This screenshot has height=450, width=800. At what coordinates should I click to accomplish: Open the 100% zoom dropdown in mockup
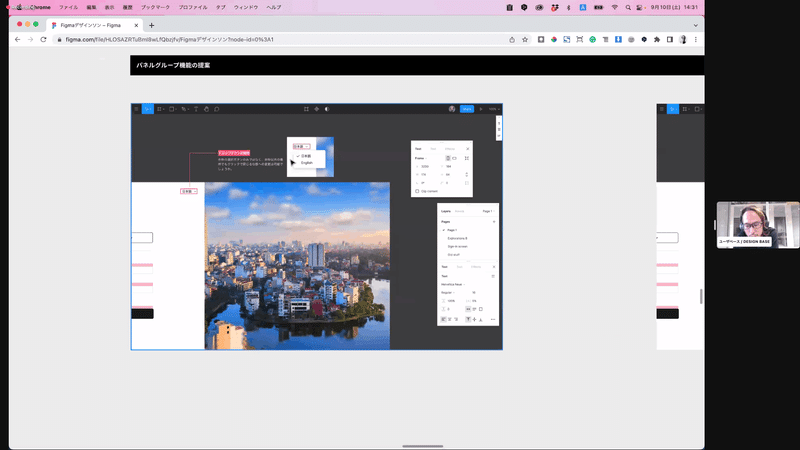(x=494, y=109)
